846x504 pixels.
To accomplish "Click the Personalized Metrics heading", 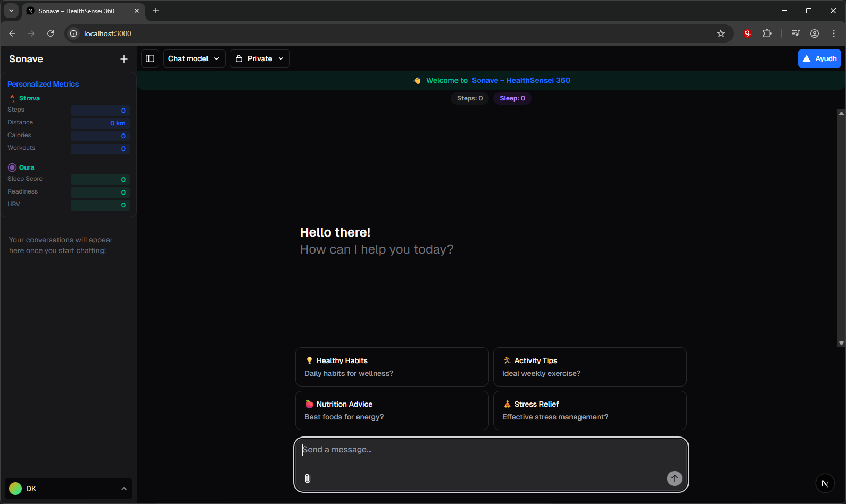I will coord(43,84).
